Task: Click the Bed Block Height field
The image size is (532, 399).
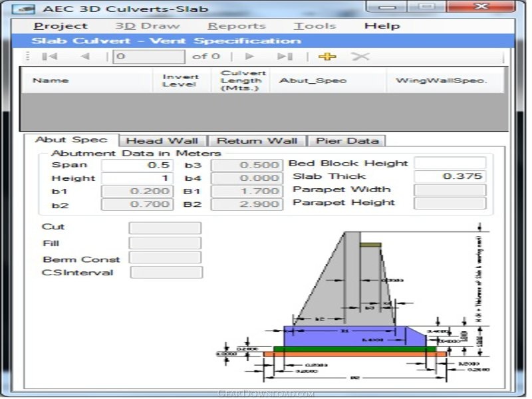Action: pyautogui.click(x=450, y=163)
